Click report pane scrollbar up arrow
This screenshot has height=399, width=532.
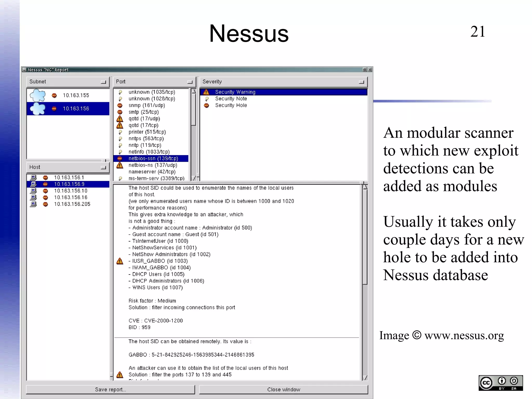coord(365,187)
